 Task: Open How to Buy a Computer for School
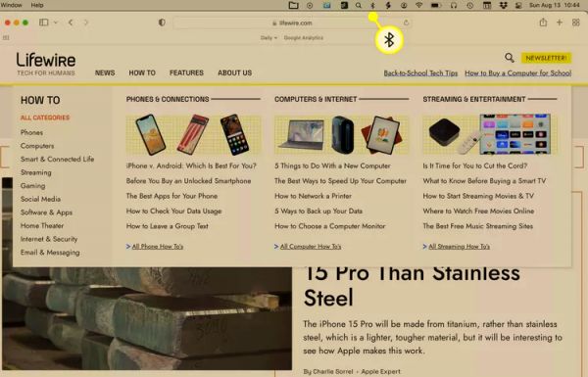pos(518,73)
